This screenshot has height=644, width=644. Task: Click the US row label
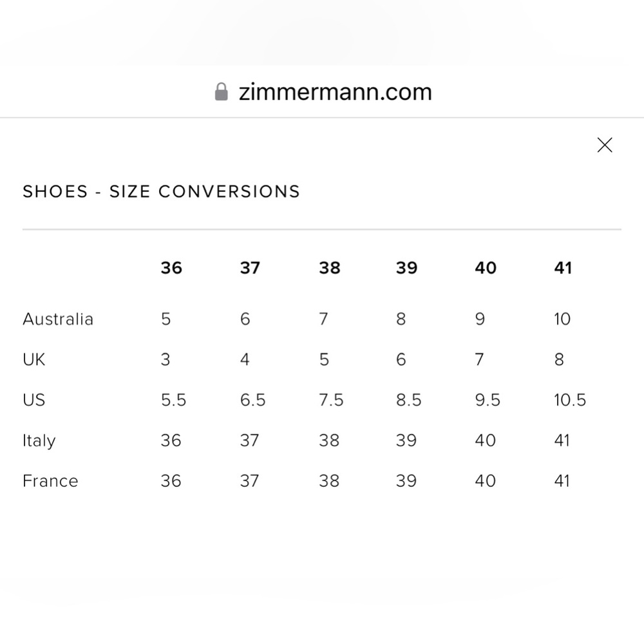pyautogui.click(x=33, y=400)
